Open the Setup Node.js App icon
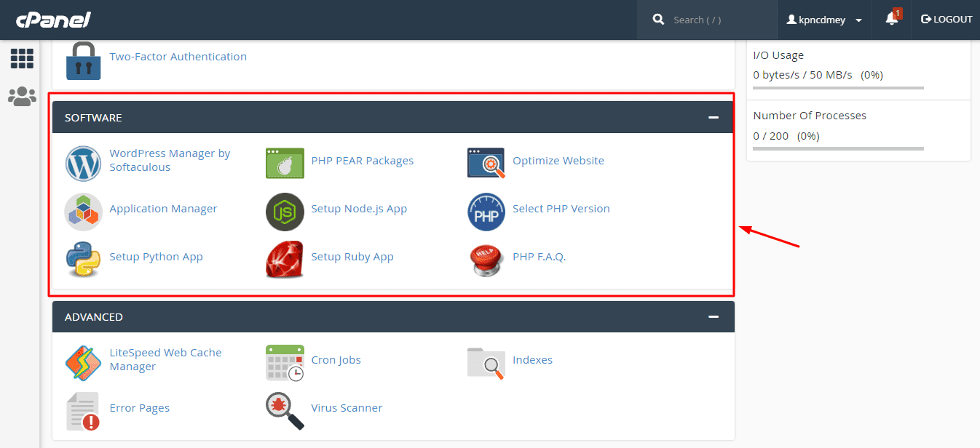 pyautogui.click(x=285, y=211)
